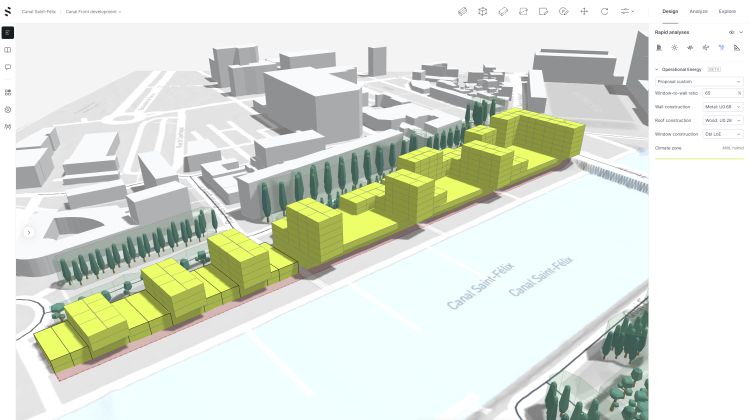750x420 pixels.
Task: Open the wind analysis icon
Action: 706,47
